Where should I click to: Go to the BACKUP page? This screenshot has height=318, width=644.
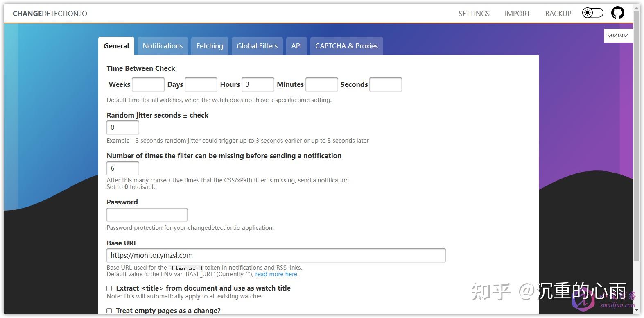[x=558, y=14]
